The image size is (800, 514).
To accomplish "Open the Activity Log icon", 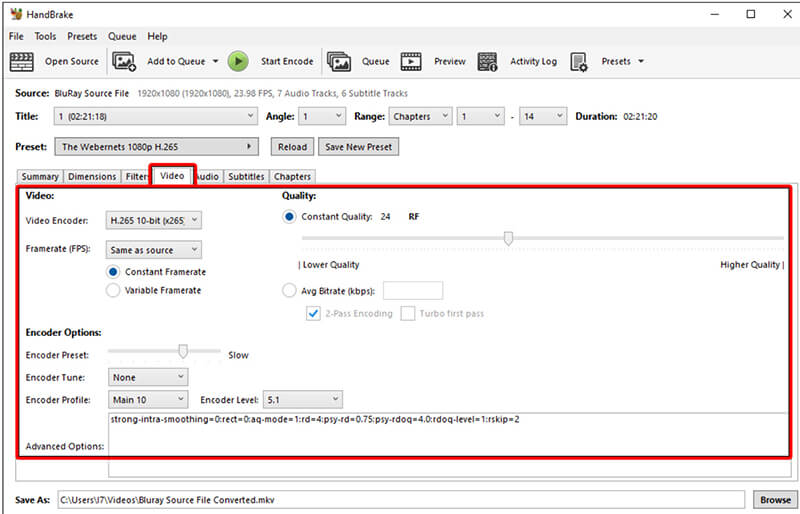I will click(x=487, y=61).
